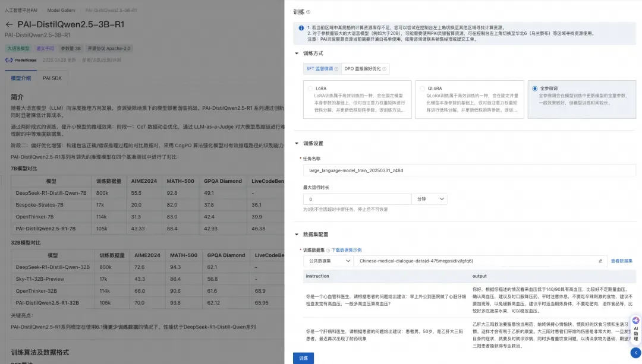
Task: Click PAI-DistilQwen2.5-R1-7B table row name
Action: [45, 229]
